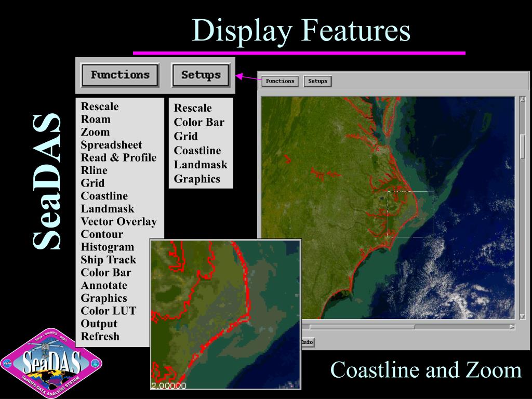Click the partially hidden Info button
This screenshot has height=399, width=532.
click(x=308, y=342)
